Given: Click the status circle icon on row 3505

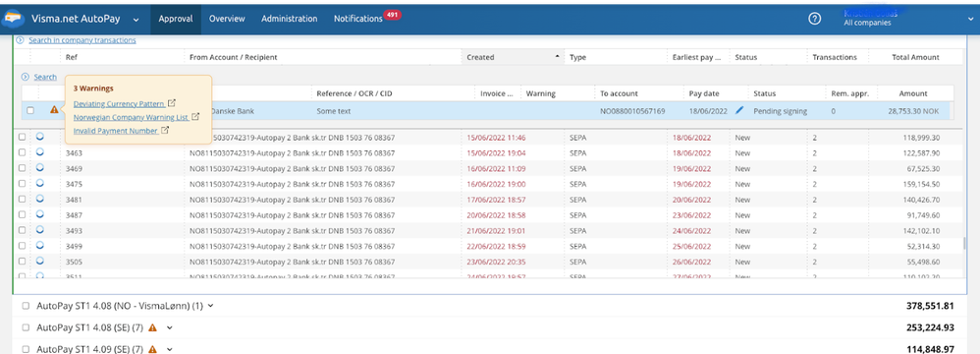Looking at the screenshot, I should (x=40, y=261).
